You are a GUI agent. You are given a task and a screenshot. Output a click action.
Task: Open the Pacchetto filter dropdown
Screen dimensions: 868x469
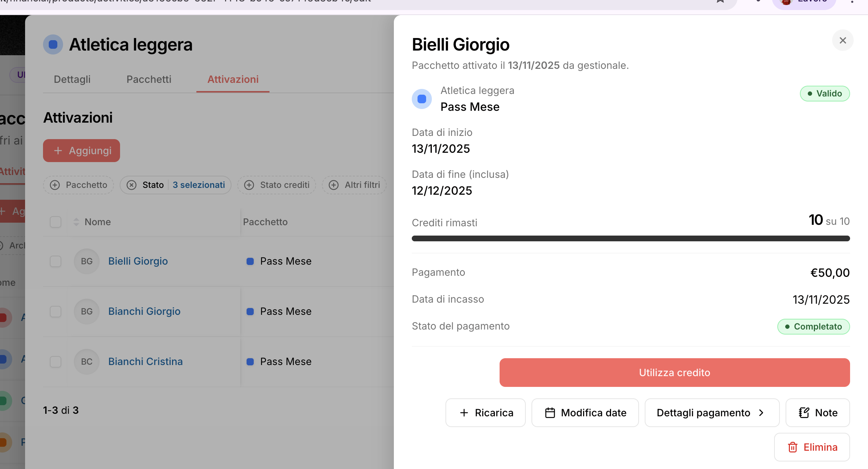(78, 185)
